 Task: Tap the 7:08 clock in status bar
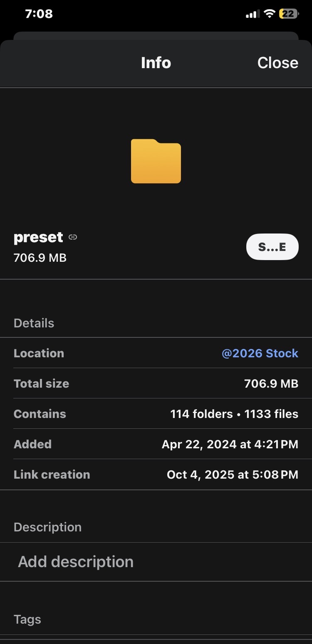(x=39, y=14)
